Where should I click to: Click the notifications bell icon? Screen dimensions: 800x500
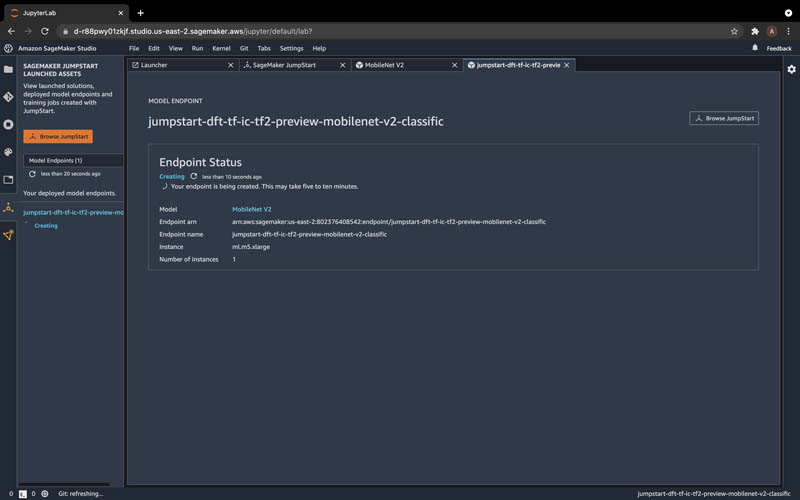(x=755, y=48)
